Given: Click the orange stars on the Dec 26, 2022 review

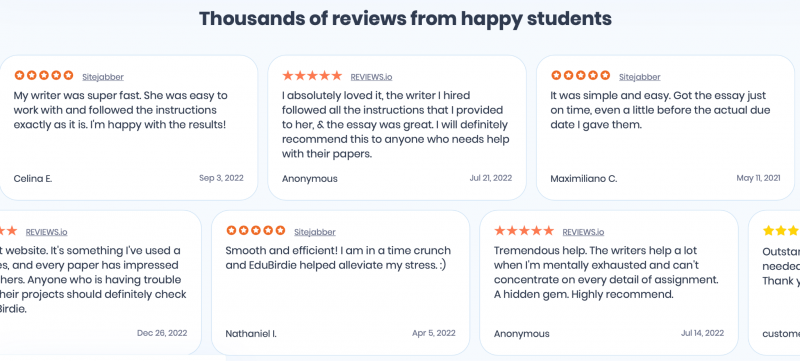Looking at the screenshot, I should pyautogui.click(x=9, y=231).
